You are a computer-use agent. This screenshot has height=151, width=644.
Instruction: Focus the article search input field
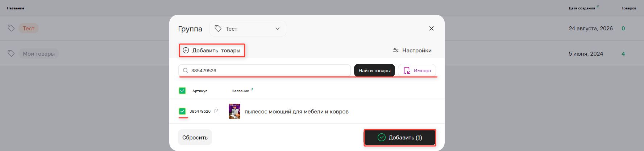(x=265, y=70)
